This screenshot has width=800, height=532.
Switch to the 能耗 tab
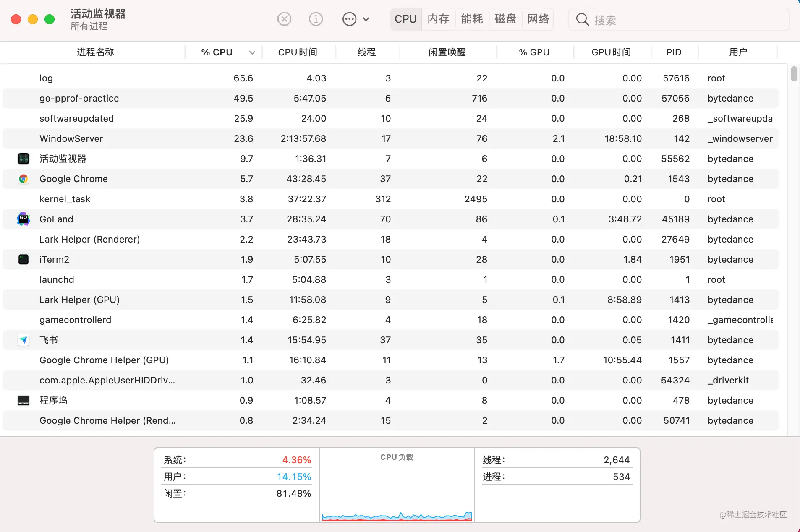[x=472, y=19]
